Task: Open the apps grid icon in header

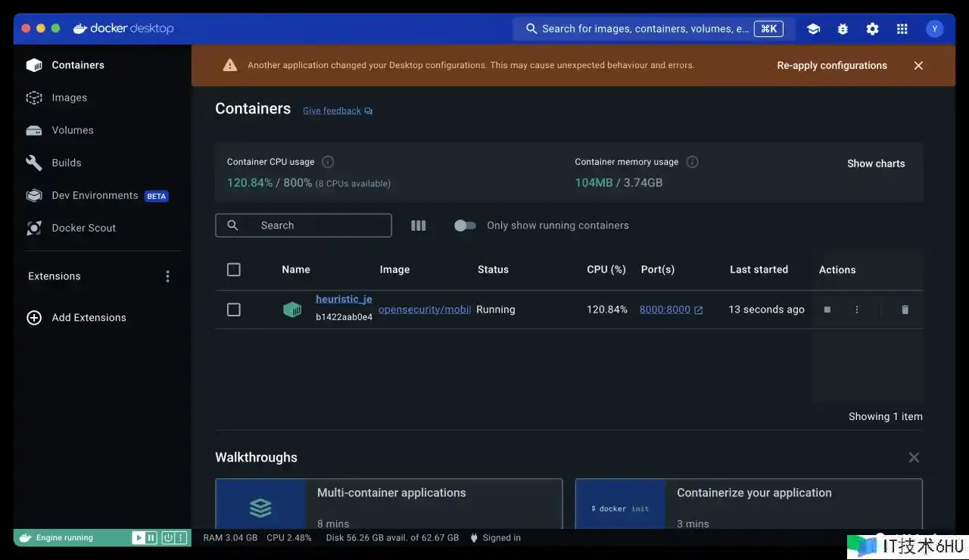Action: [902, 29]
